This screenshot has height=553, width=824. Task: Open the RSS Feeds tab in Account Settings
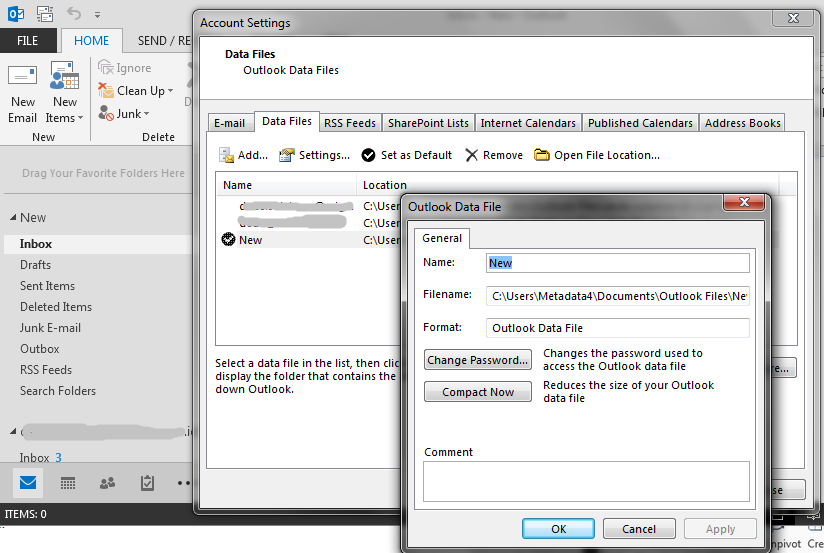pos(350,123)
